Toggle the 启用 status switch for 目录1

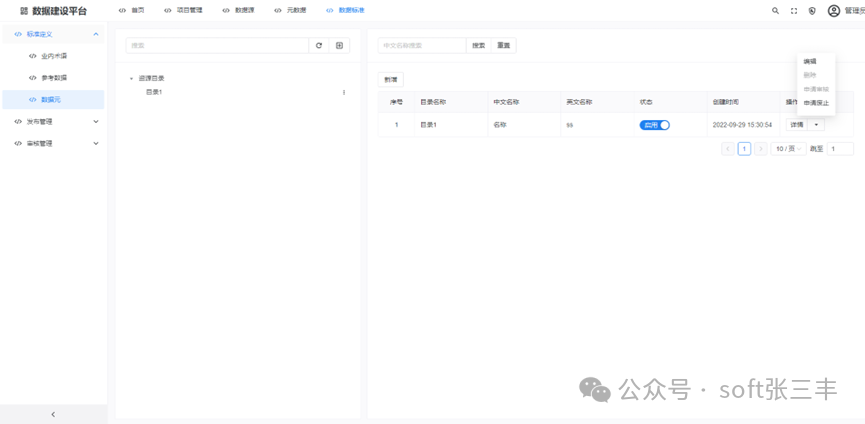pyautogui.click(x=654, y=125)
